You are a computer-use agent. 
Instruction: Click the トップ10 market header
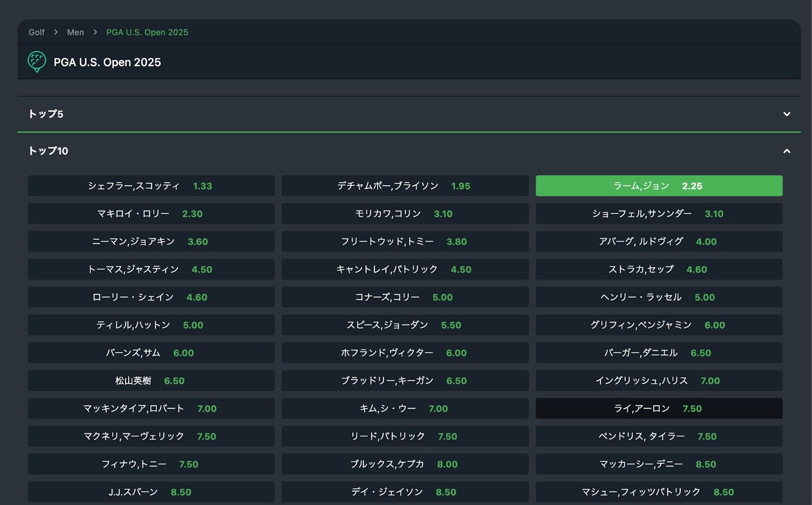pyautogui.click(x=409, y=151)
